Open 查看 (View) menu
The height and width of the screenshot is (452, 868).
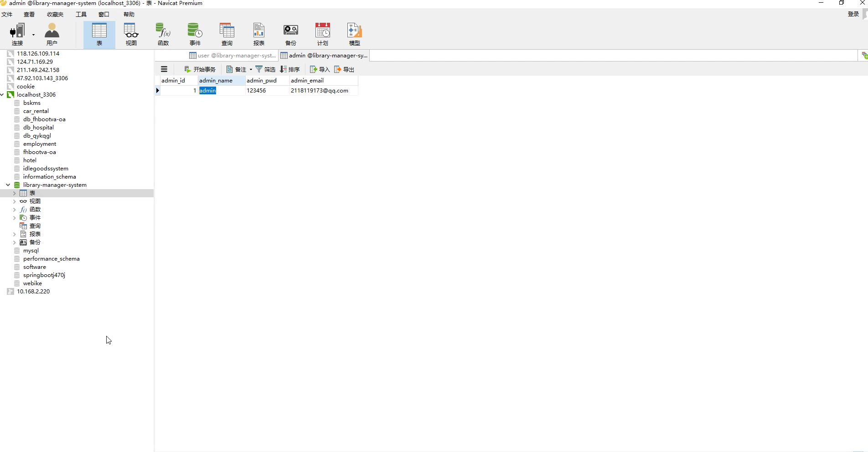click(x=29, y=15)
